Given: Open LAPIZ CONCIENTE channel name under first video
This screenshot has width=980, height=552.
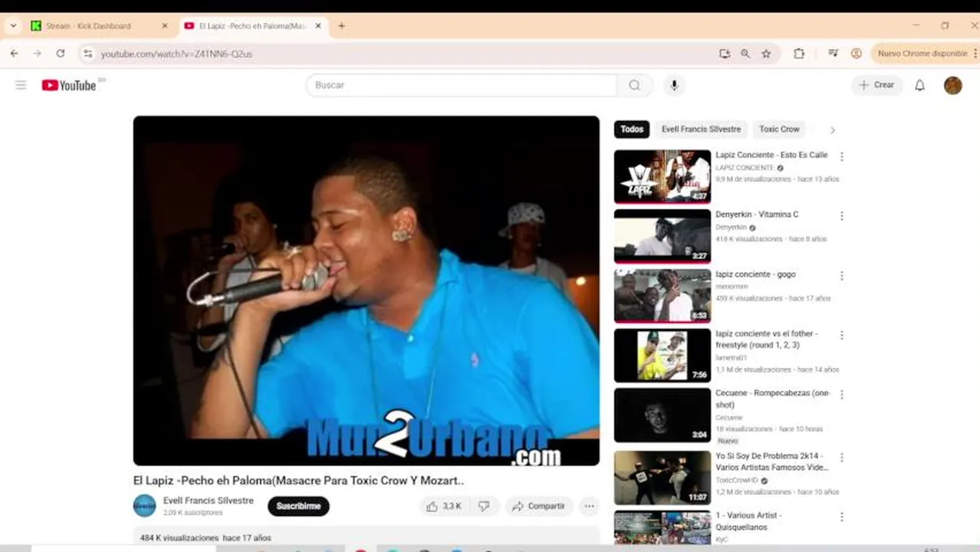Looking at the screenshot, I should [x=745, y=168].
